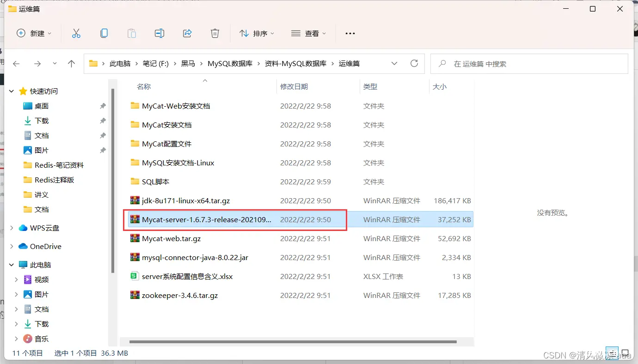The width and height of the screenshot is (638, 364).
Task: Click 笔记 (F:) in the address breadcrumb
Action: point(155,64)
